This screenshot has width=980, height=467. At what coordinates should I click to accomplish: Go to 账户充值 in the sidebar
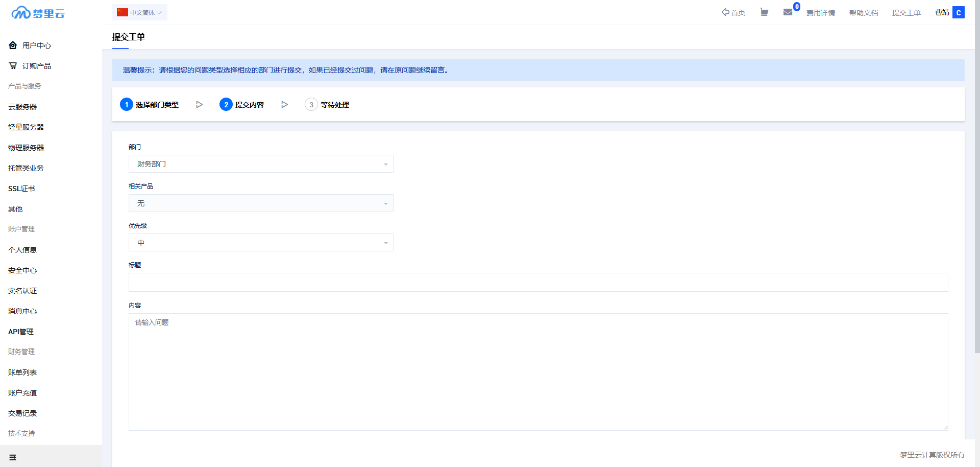[x=22, y=393]
